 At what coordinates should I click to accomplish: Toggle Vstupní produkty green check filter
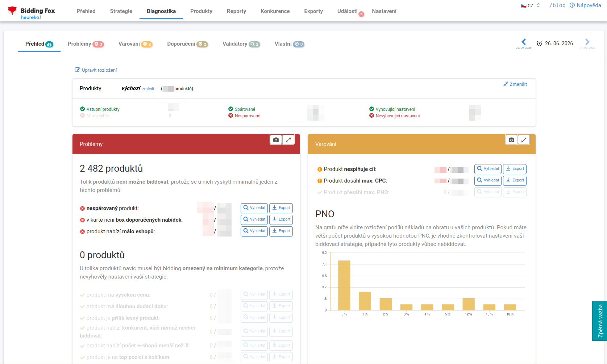pos(82,109)
